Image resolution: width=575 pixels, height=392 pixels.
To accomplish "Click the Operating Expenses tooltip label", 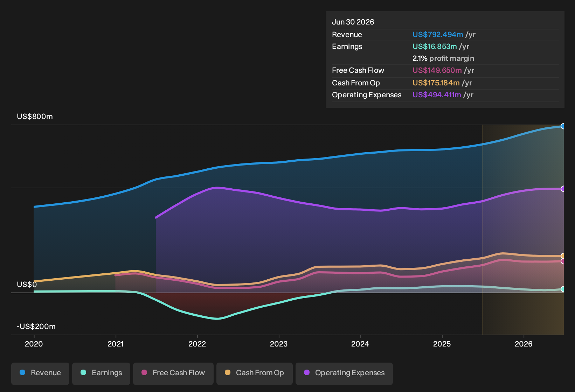I will tap(367, 95).
